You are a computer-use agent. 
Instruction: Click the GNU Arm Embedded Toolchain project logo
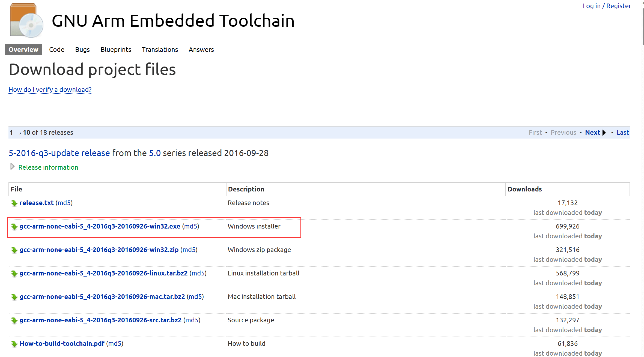(x=26, y=20)
